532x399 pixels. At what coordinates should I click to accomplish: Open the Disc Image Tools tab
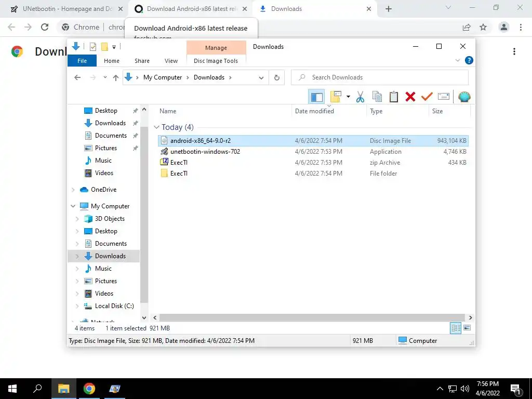coord(216,61)
